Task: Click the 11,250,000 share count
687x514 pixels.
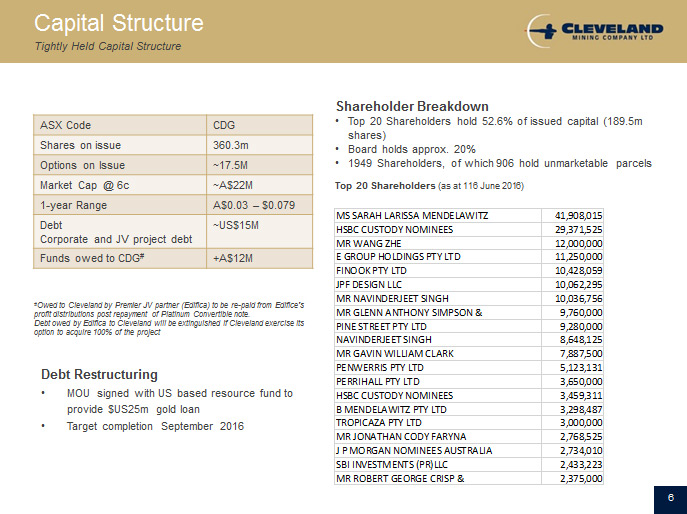Action: pyautogui.click(x=578, y=256)
